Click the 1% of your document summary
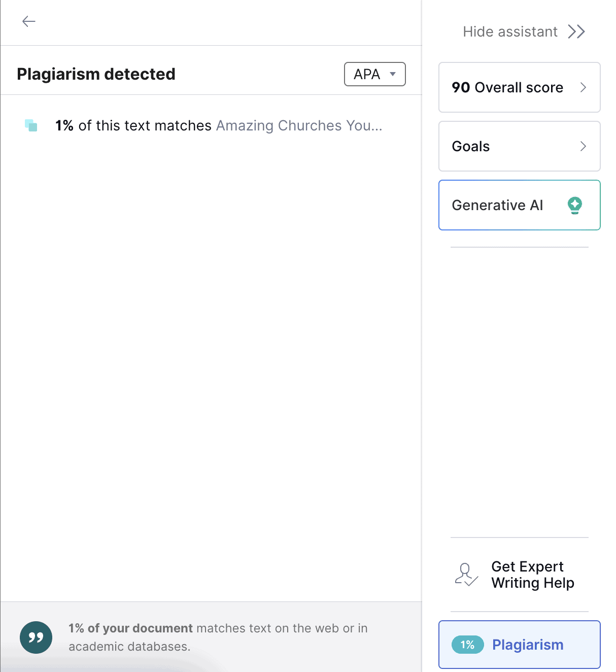This screenshot has height=672, width=616. click(x=218, y=637)
